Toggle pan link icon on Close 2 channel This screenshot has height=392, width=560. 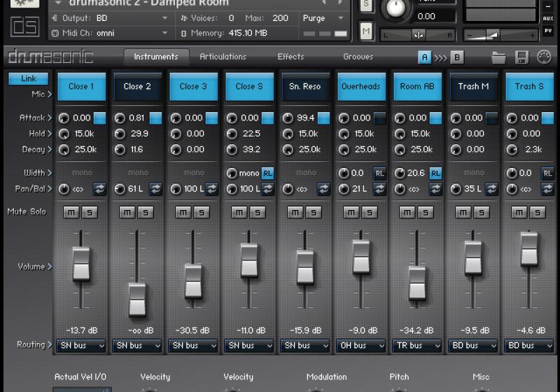[x=155, y=189]
